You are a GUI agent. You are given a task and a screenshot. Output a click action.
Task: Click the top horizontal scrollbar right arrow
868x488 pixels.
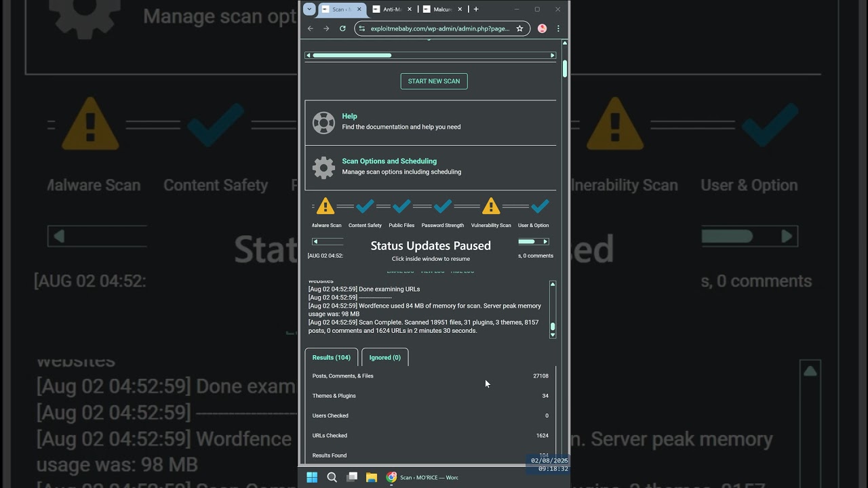click(553, 56)
